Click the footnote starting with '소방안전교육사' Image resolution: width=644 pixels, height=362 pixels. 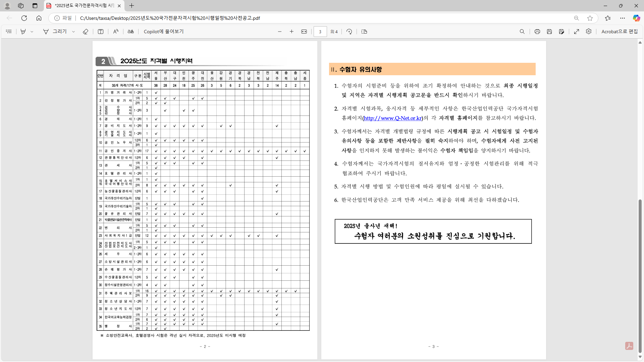point(173,335)
